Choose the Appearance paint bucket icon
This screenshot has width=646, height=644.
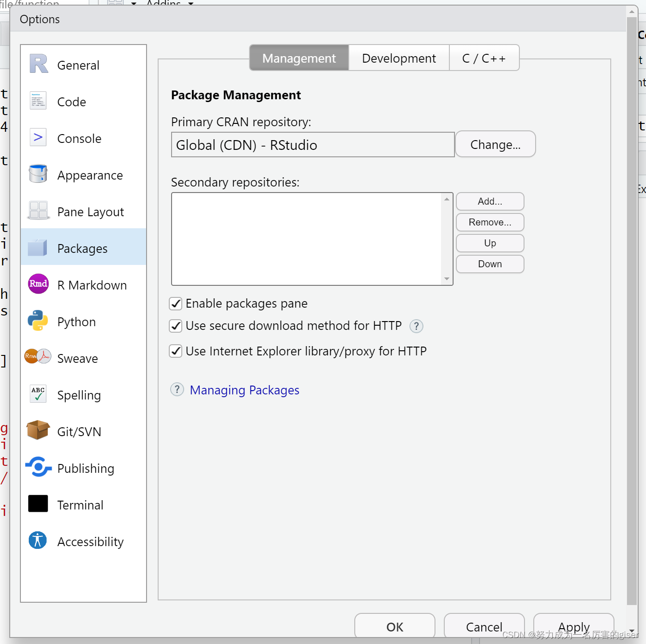38,174
